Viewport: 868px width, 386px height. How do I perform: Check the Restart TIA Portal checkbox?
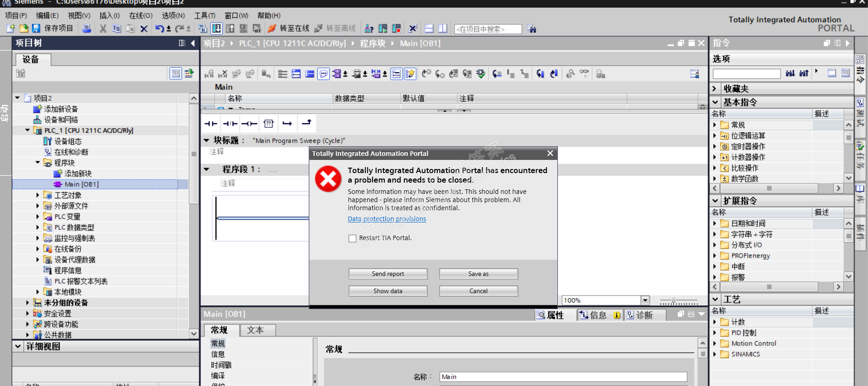(352, 238)
